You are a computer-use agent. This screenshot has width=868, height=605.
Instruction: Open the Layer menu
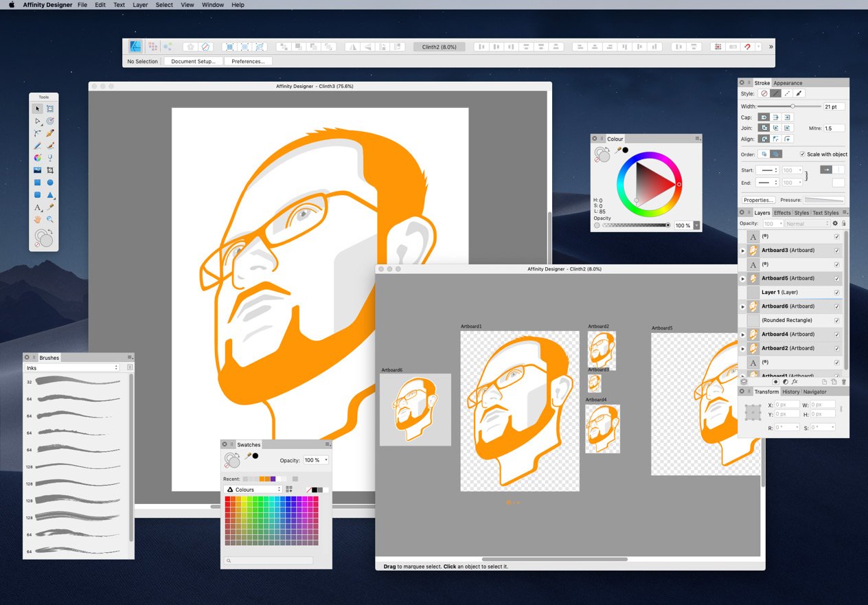140,5
